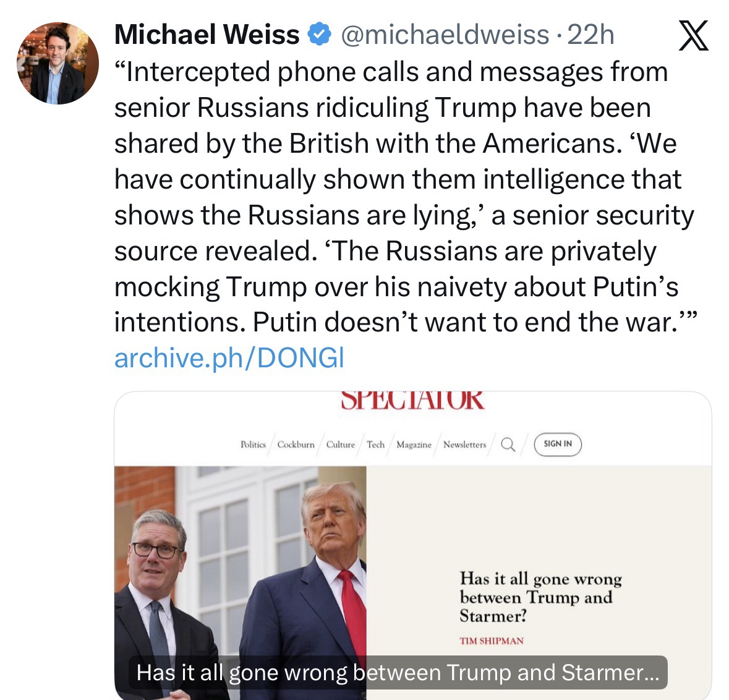Click the article headline in the card

(x=540, y=597)
